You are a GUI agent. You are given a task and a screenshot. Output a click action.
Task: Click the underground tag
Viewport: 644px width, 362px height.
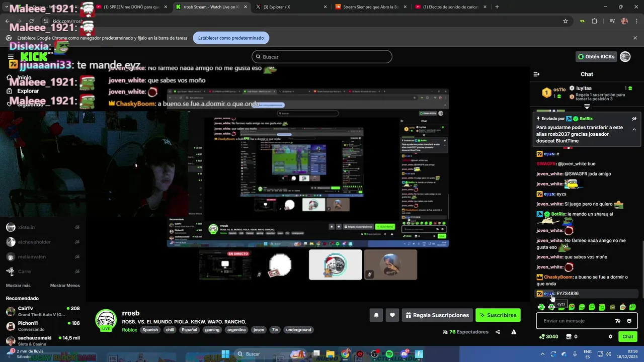click(298, 330)
